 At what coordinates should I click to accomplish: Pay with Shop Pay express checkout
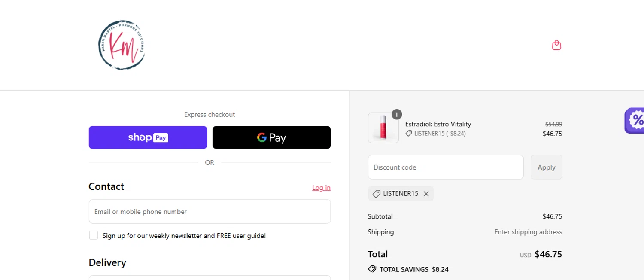pyautogui.click(x=148, y=137)
